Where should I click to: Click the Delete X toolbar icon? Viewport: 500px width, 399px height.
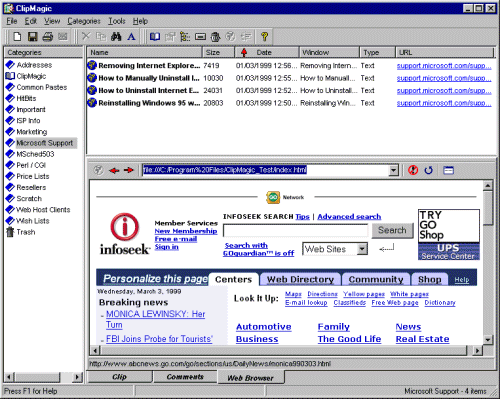[x=86, y=36]
